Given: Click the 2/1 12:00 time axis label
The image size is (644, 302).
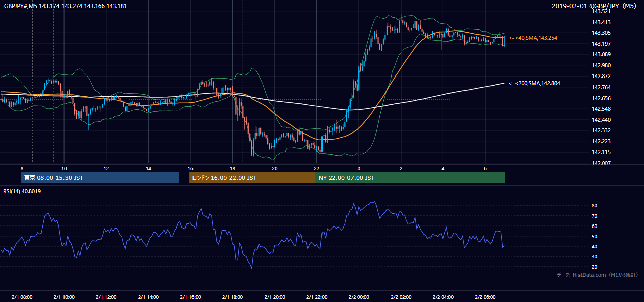Looking at the screenshot, I should coord(106,297).
